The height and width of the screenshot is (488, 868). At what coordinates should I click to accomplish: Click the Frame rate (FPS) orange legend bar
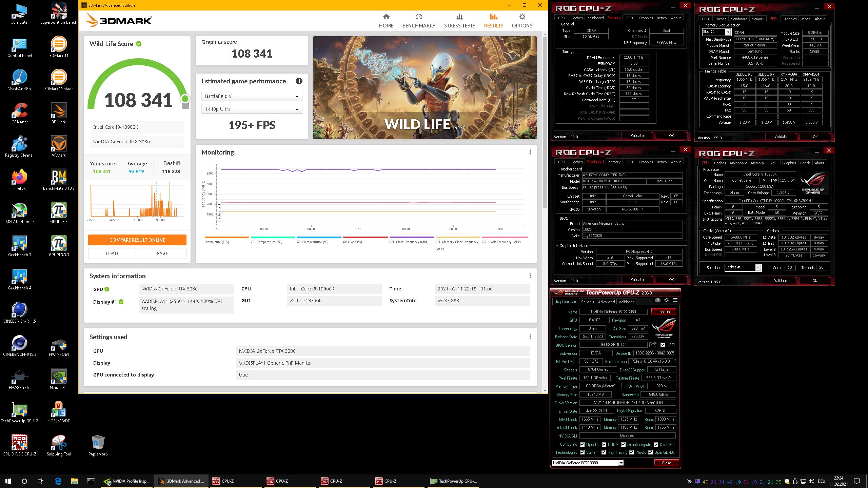click(x=227, y=237)
